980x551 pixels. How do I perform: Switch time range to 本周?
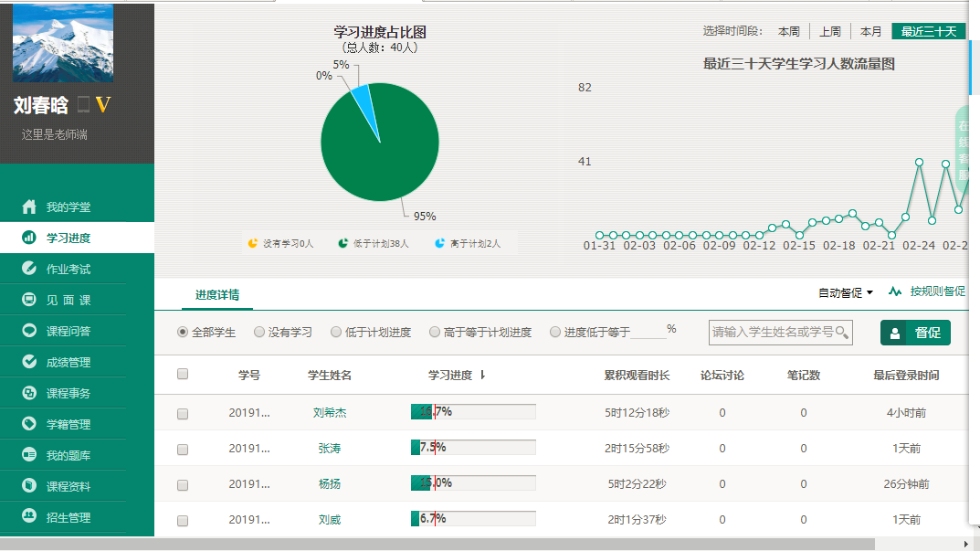click(x=788, y=32)
